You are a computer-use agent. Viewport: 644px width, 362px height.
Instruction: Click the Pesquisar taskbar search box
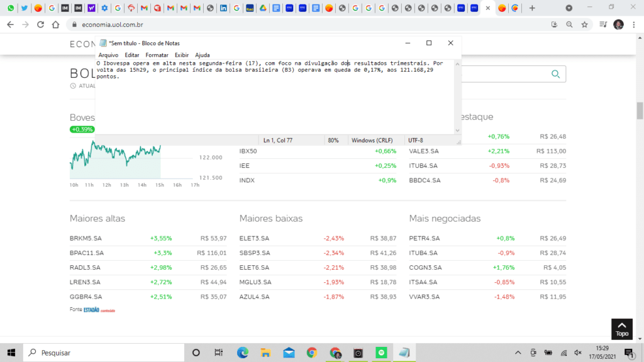coord(104,353)
